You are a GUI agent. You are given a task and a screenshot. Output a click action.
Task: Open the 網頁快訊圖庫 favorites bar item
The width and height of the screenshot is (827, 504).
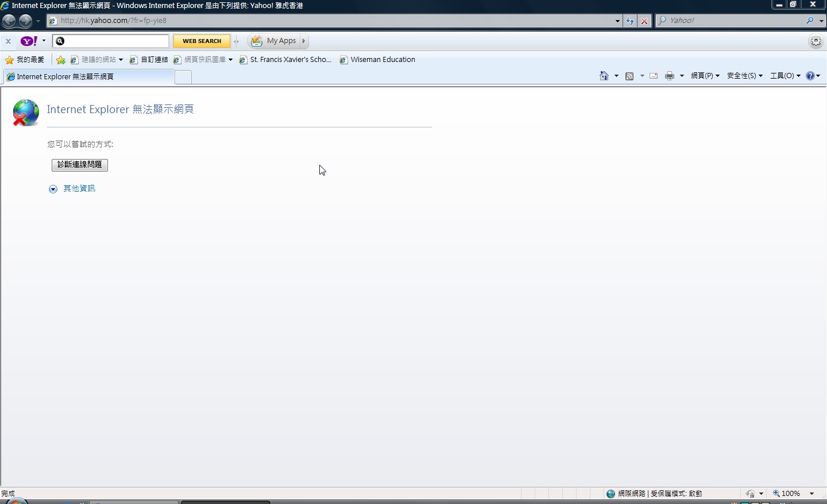[203, 60]
